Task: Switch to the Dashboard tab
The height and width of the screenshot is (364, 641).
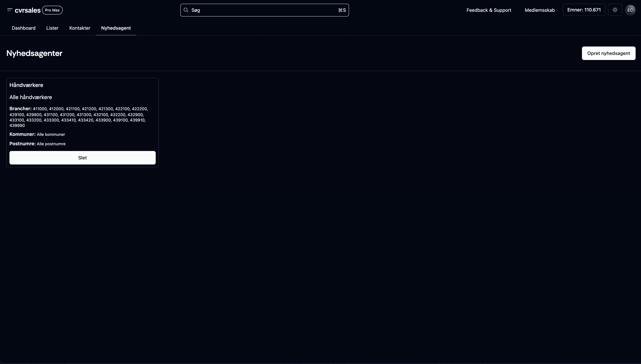Action: point(23,28)
